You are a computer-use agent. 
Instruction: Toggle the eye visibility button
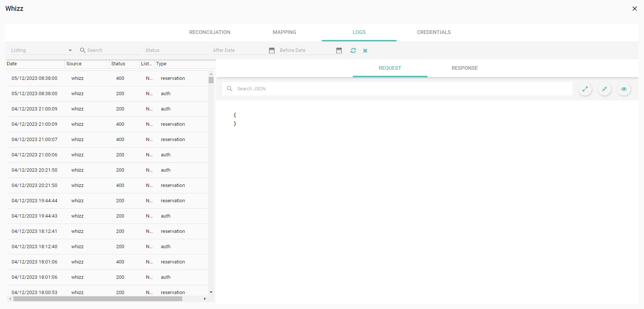[x=624, y=89]
